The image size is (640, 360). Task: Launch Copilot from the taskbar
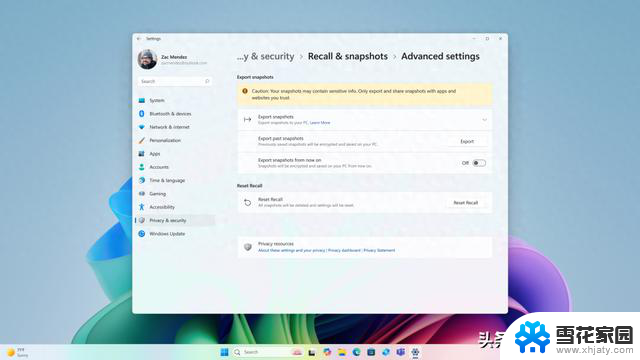327,352
